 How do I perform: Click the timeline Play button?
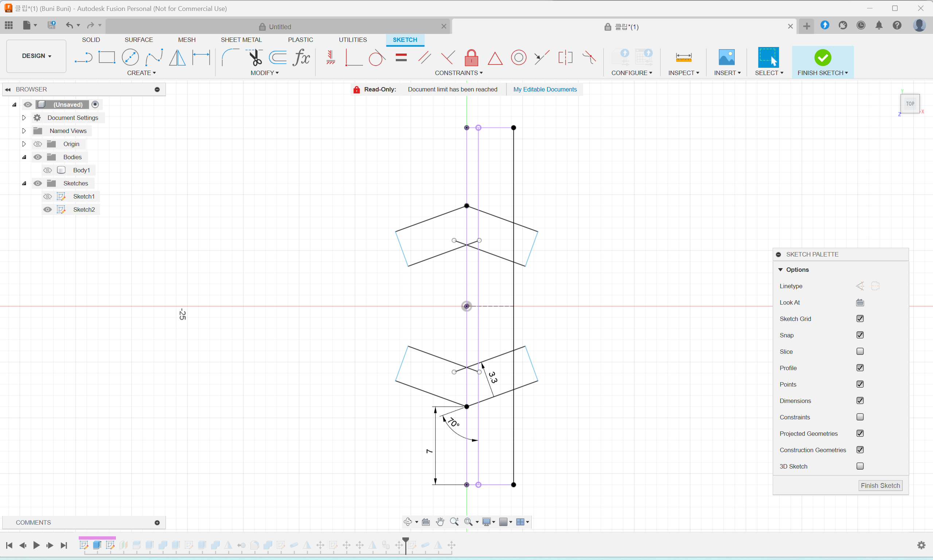pos(36,545)
